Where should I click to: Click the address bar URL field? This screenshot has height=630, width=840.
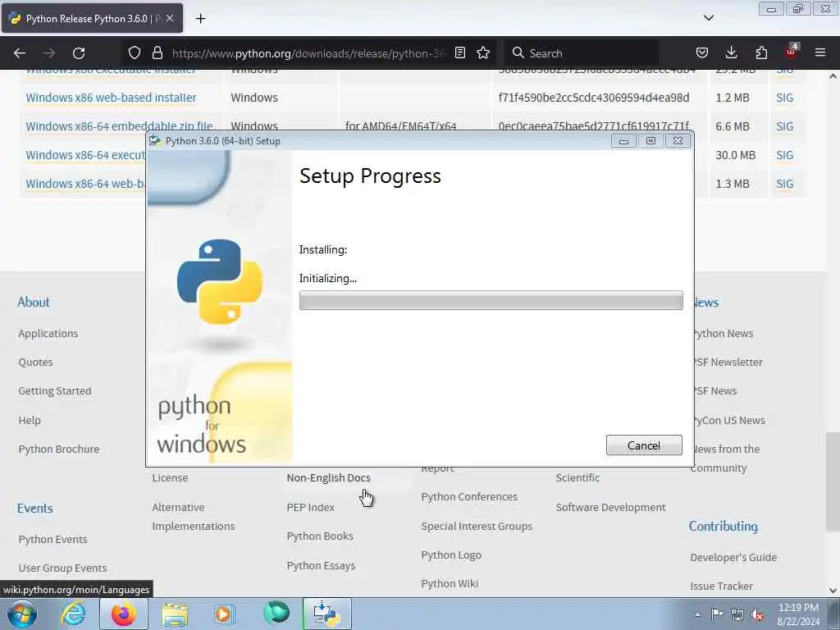(x=308, y=53)
